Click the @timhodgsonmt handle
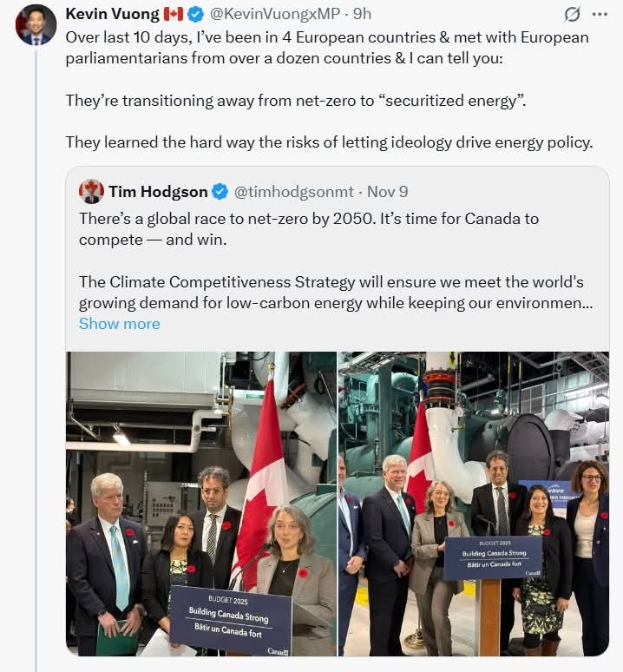This screenshot has height=672, width=623. pyautogui.click(x=293, y=192)
